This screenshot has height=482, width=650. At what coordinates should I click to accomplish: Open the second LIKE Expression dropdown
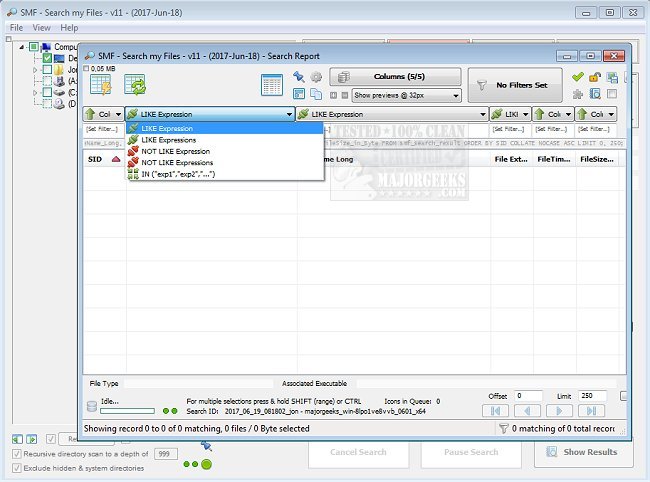pyautogui.click(x=392, y=114)
